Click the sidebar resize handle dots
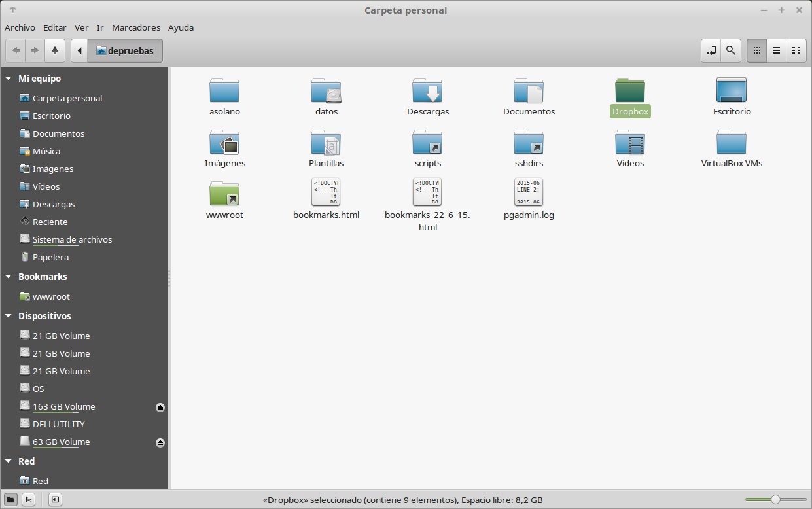Viewport: 812px width, 509px height. tap(169, 279)
